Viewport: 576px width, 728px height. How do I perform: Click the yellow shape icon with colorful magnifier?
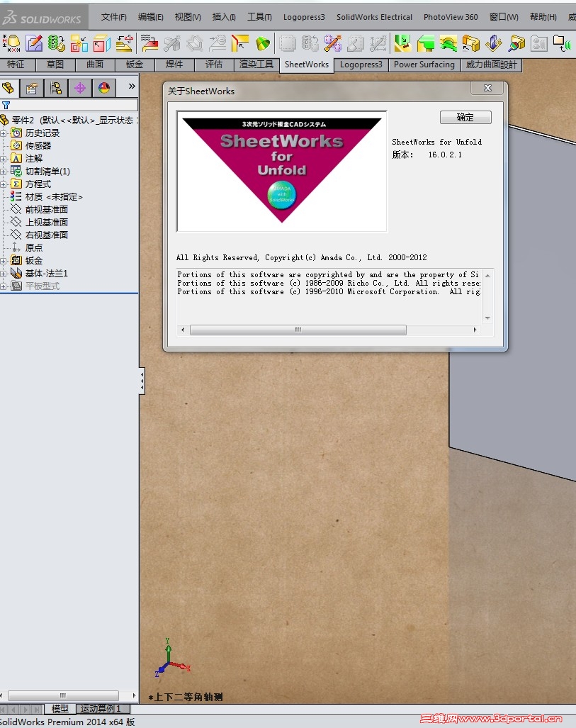click(x=516, y=44)
